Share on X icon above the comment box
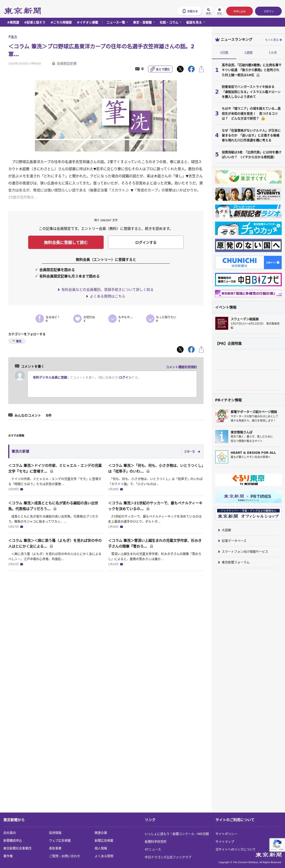 coord(180,349)
